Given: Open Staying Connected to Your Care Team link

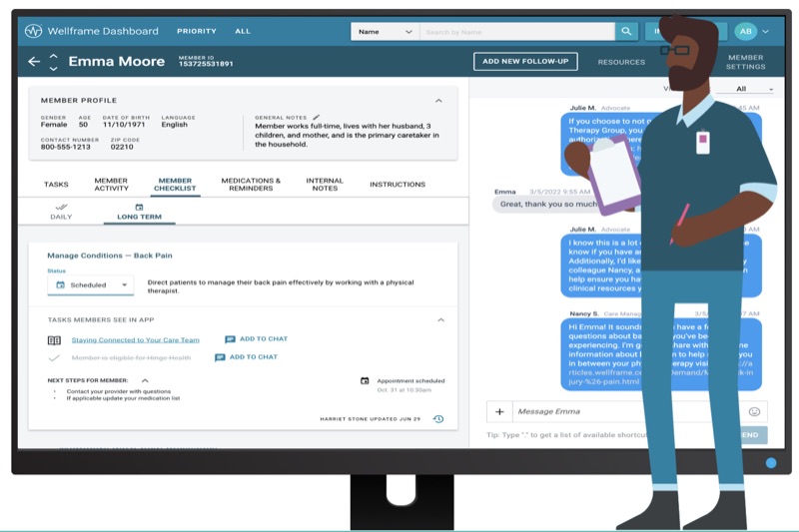Looking at the screenshot, I should pos(136,340).
